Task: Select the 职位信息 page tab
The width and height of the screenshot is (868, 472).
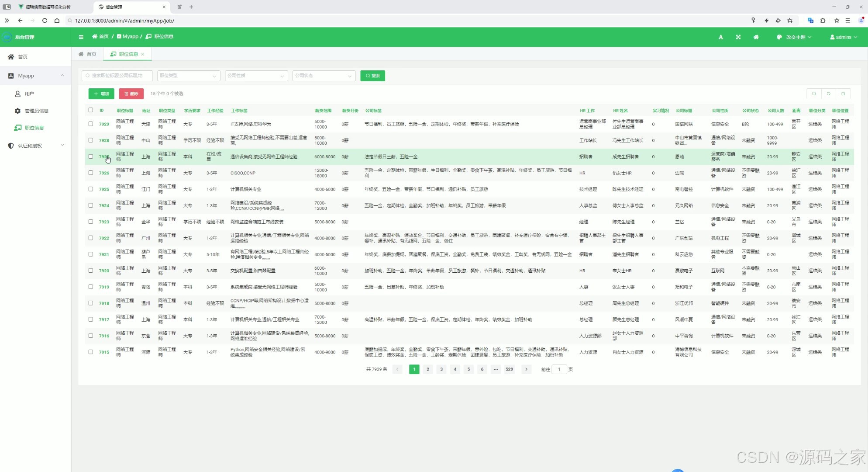Action: [x=127, y=54]
